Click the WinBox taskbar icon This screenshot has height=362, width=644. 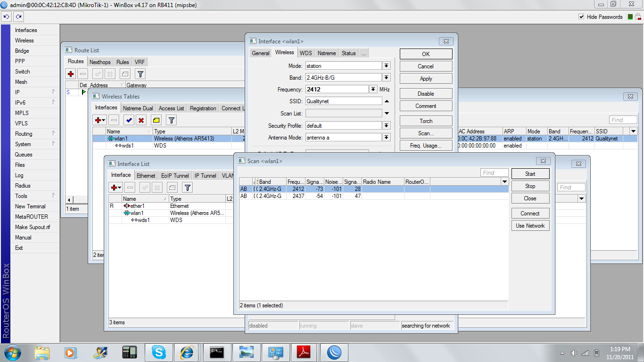(x=334, y=353)
